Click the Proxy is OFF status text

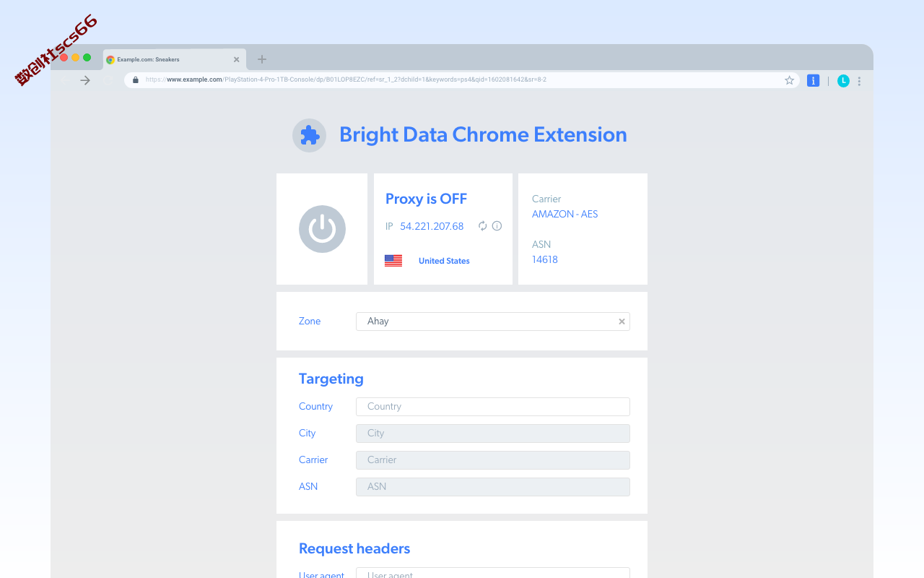pyautogui.click(x=426, y=199)
